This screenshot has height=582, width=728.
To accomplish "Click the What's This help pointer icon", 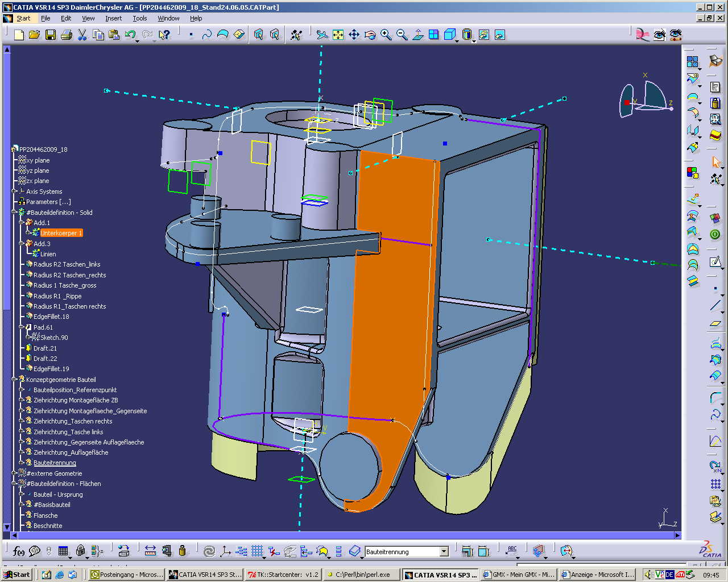I will pyautogui.click(x=164, y=35).
